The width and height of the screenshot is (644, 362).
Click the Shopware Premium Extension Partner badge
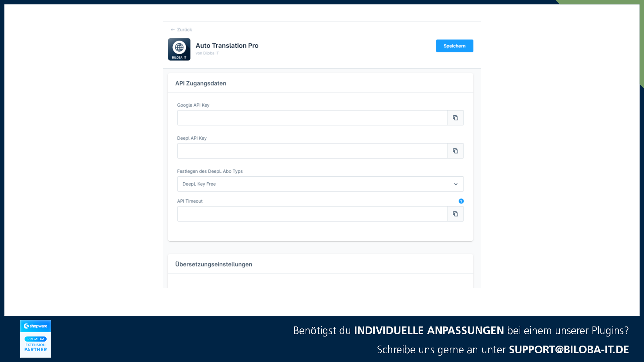tap(36, 339)
